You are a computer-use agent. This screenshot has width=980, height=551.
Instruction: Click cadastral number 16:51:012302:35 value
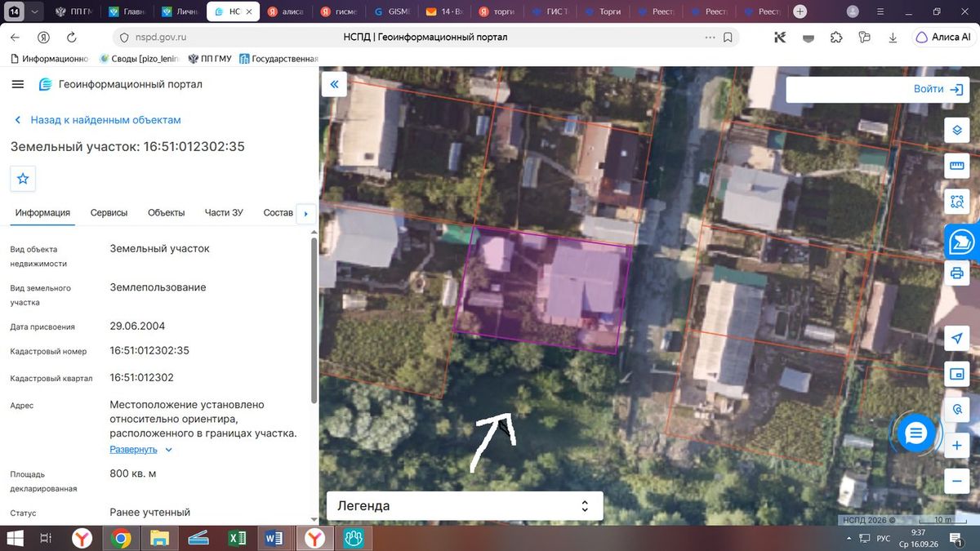point(149,350)
